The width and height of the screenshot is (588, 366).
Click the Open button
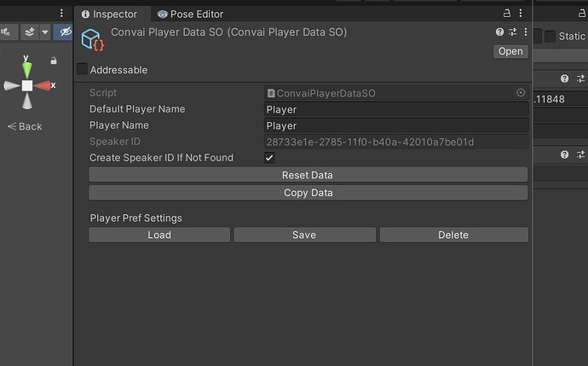(x=510, y=51)
